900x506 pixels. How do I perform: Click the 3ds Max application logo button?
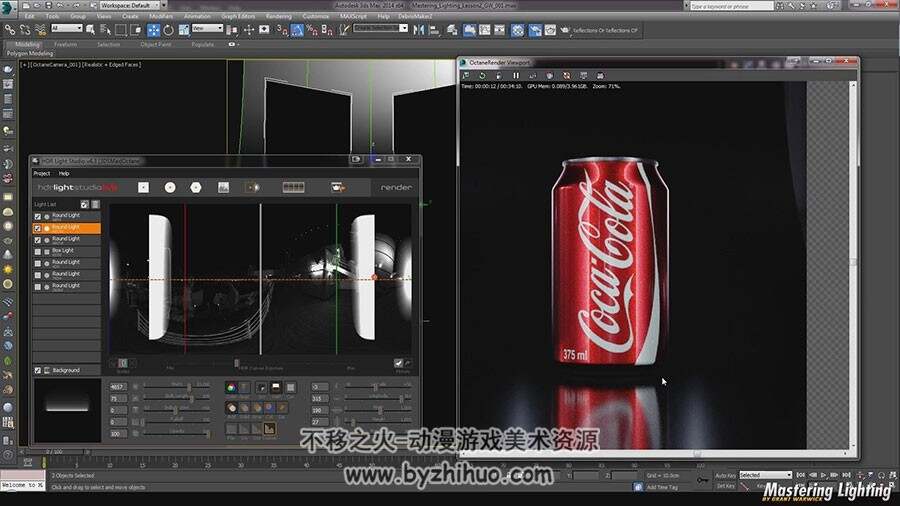pyautogui.click(x=8, y=8)
